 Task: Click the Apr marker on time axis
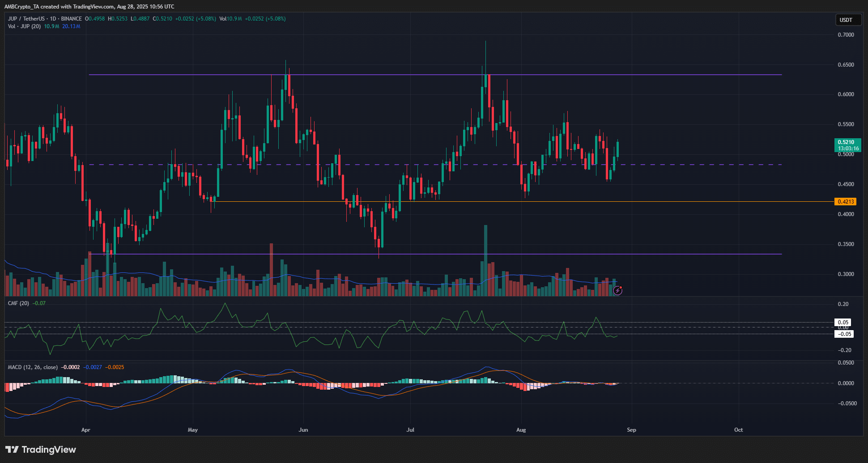(85, 430)
